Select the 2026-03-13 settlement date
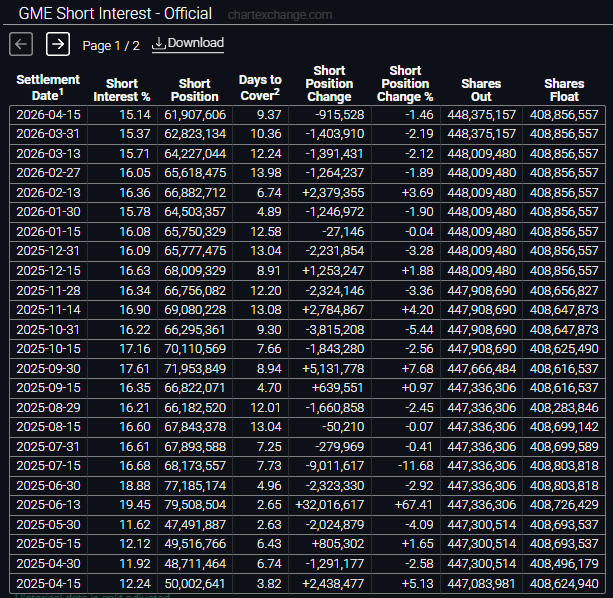The width and height of the screenshot is (613, 598). 48,154
